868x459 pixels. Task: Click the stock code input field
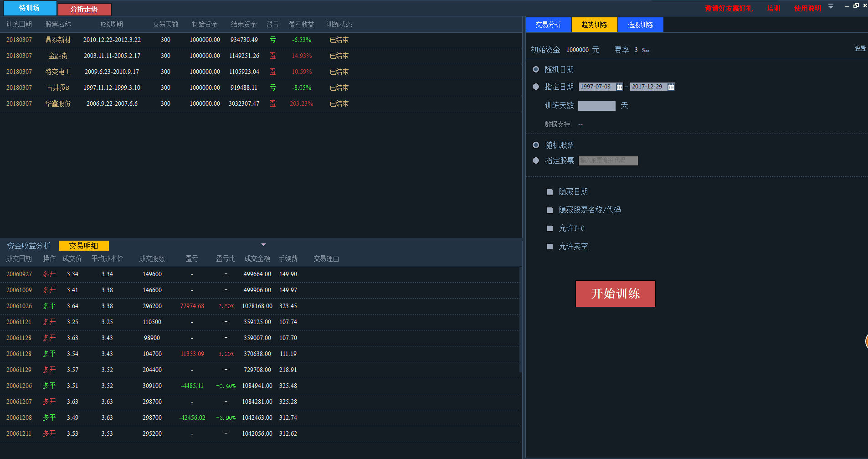click(x=608, y=160)
